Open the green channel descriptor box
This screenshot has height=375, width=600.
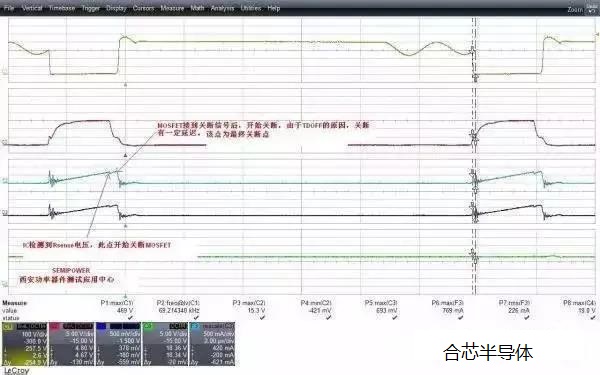pos(165,344)
